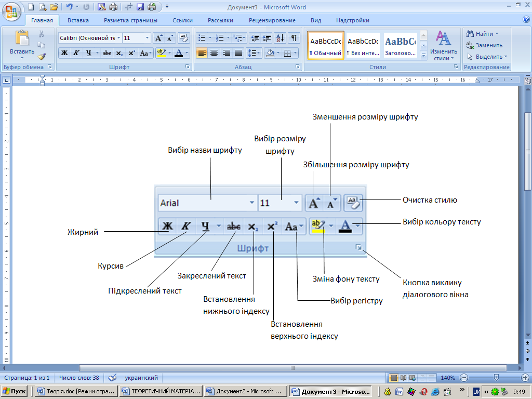The height and width of the screenshot is (399, 532).
Task: Toggle strikethrough abc in the ribbon
Action: pyautogui.click(x=107, y=53)
